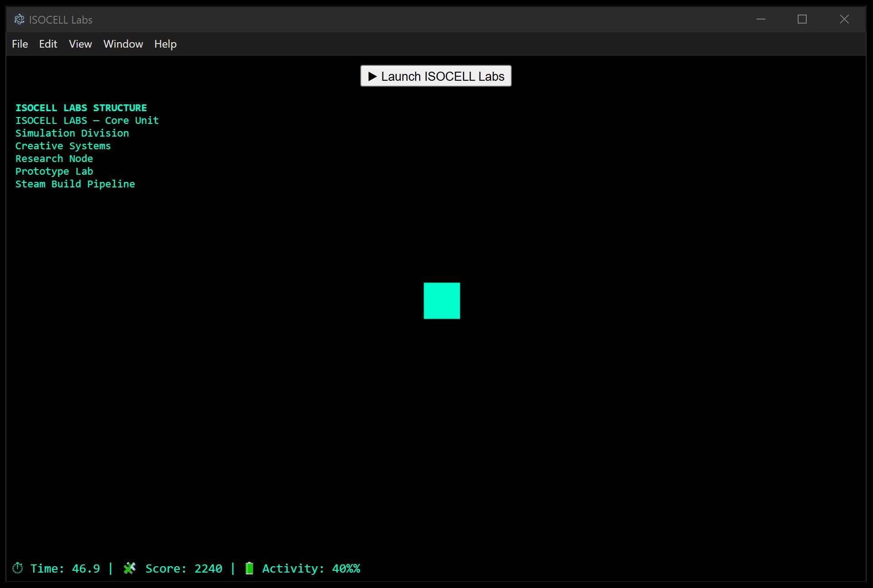Select the Research Node entry

tap(54, 159)
